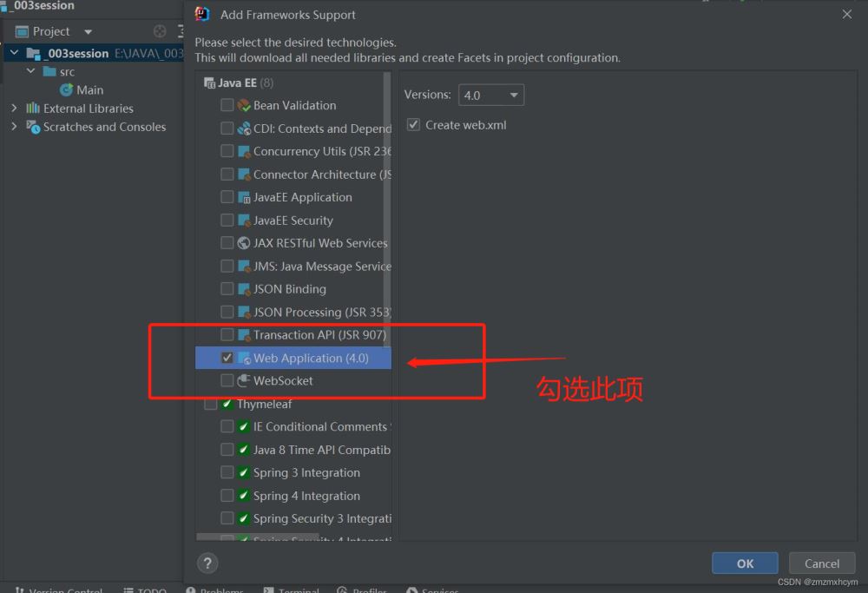The height and width of the screenshot is (593, 868).
Task: Collapse the _003session project node
Action: coord(15,53)
